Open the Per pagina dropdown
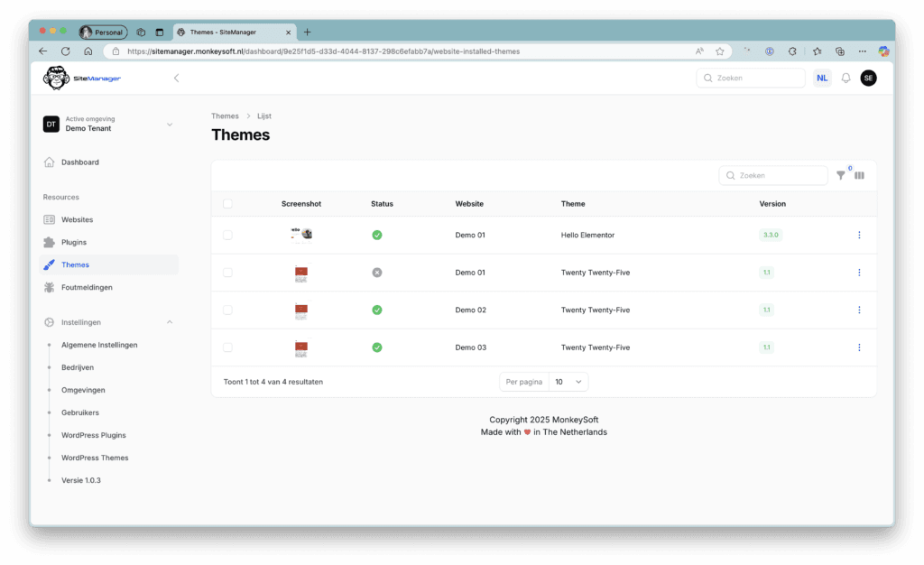Viewport: 924px width, 565px height. click(x=568, y=382)
